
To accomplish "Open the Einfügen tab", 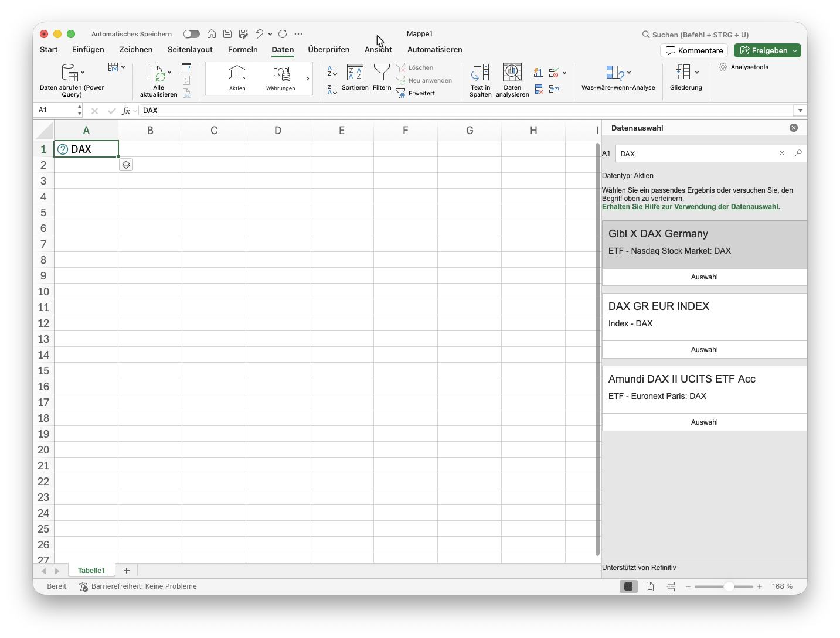I will point(88,50).
